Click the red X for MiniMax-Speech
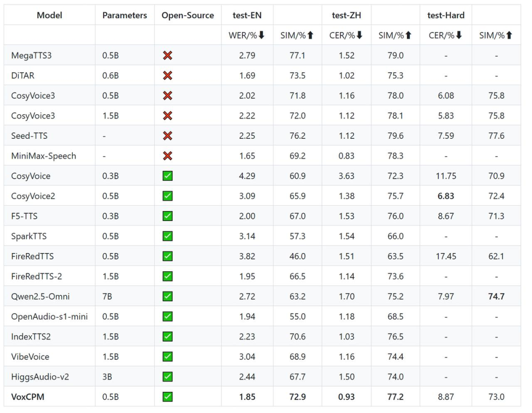 pyautogui.click(x=167, y=156)
